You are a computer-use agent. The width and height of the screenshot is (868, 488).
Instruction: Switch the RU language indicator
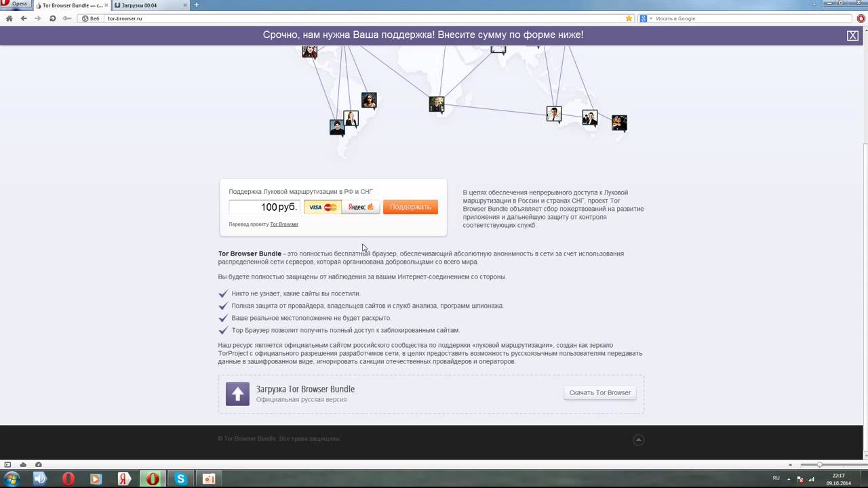(x=776, y=478)
